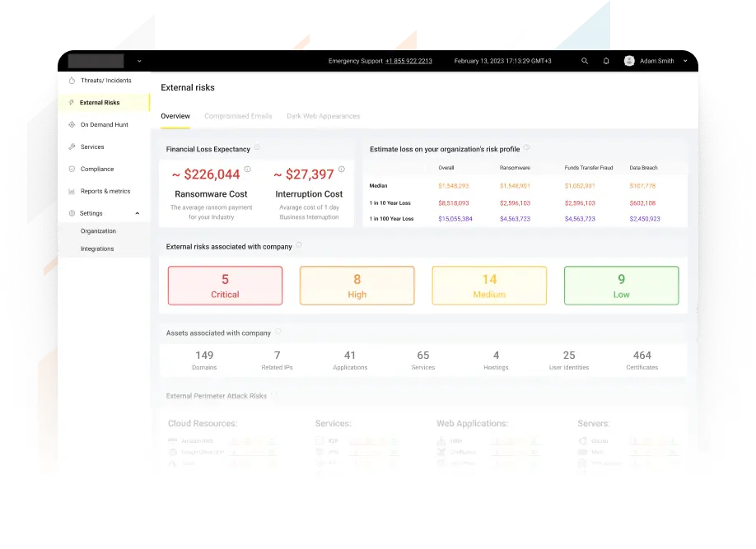
Task: Click the Cloud Resources heading
Action: tap(203, 423)
